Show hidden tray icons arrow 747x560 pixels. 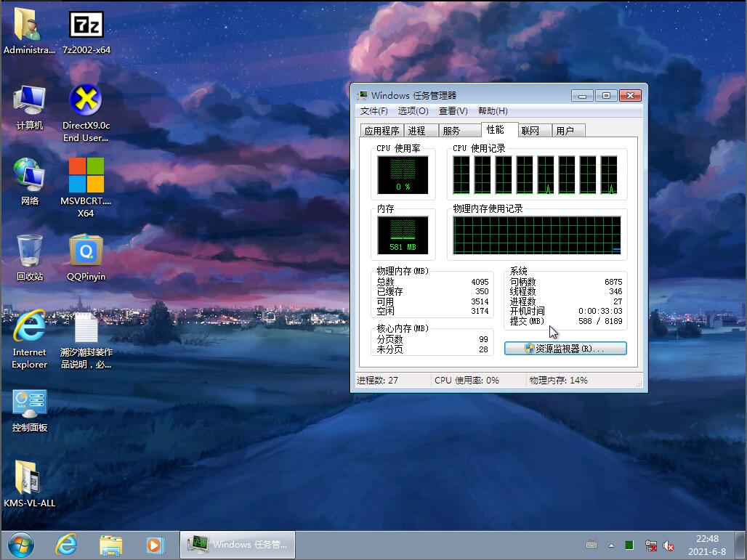(611, 545)
